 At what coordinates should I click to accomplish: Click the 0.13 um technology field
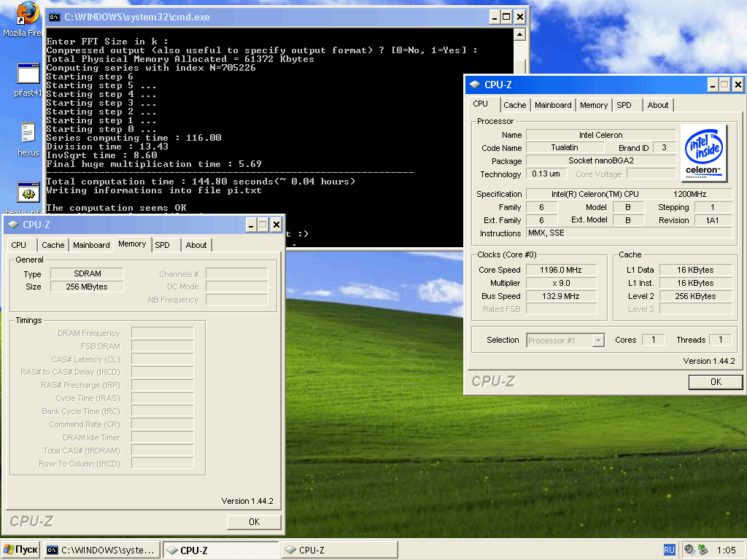click(546, 174)
